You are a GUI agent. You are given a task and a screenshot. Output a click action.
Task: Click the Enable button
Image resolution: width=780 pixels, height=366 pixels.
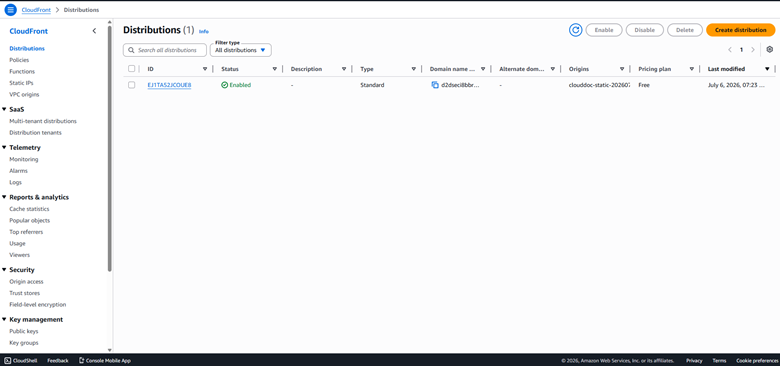604,30
